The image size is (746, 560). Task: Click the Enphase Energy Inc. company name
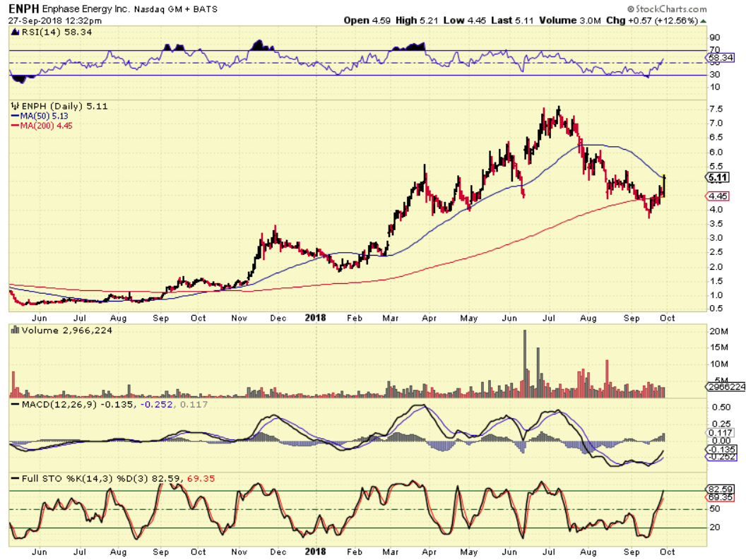tap(85, 9)
